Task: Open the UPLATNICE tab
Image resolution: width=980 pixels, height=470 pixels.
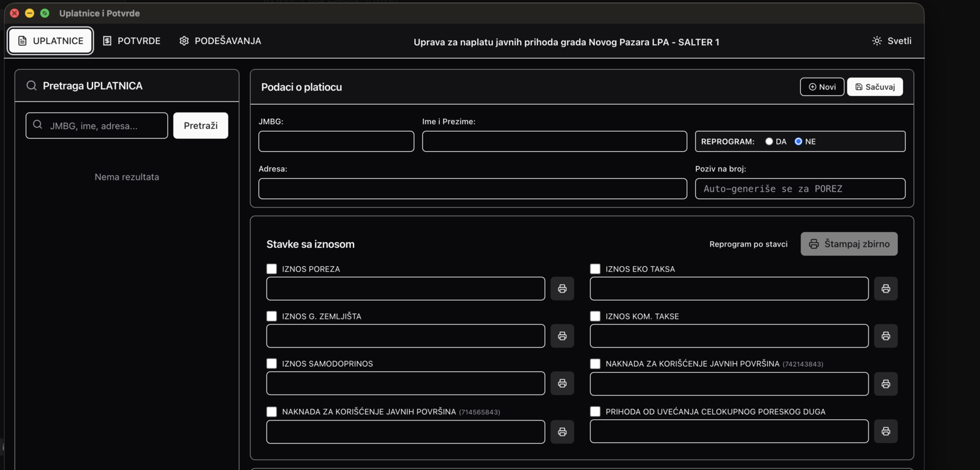Action: coord(51,41)
